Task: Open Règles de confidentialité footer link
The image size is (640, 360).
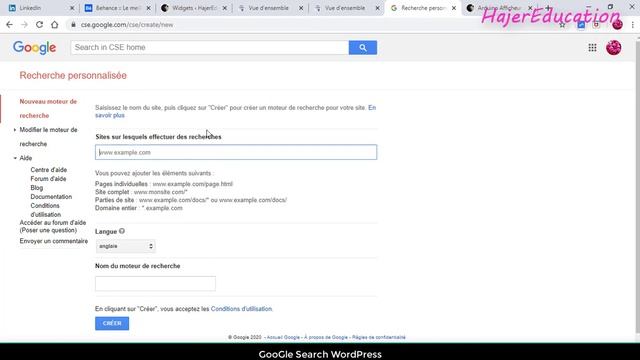Action: click(x=379, y=338)
